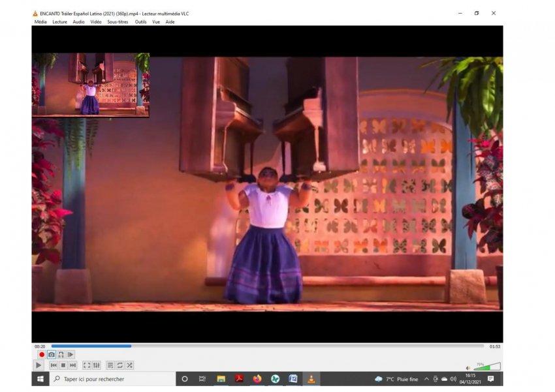Skip to next media item

coord(72,365)
